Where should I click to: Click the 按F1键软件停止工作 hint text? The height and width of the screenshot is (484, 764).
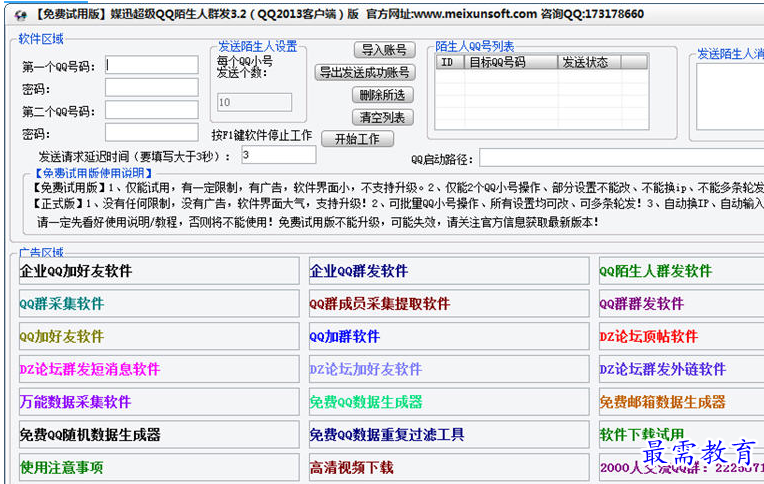pyautogui.click(x=262, y=135)
